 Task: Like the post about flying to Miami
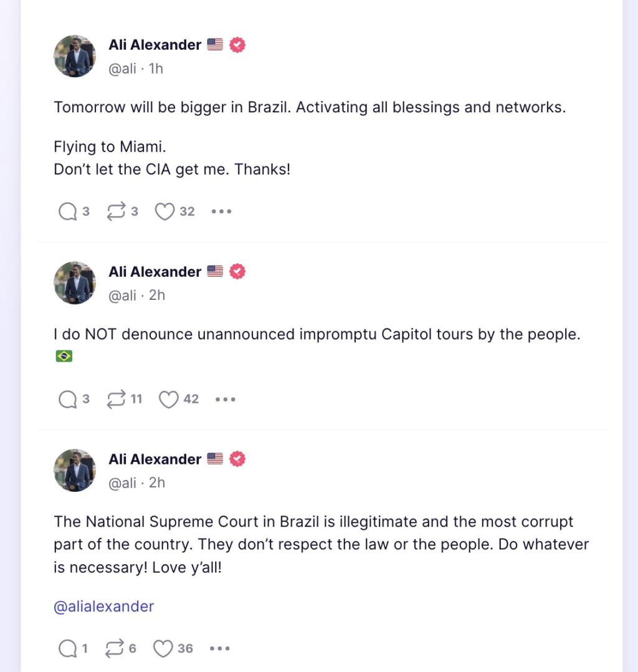[x=164, y=212]
